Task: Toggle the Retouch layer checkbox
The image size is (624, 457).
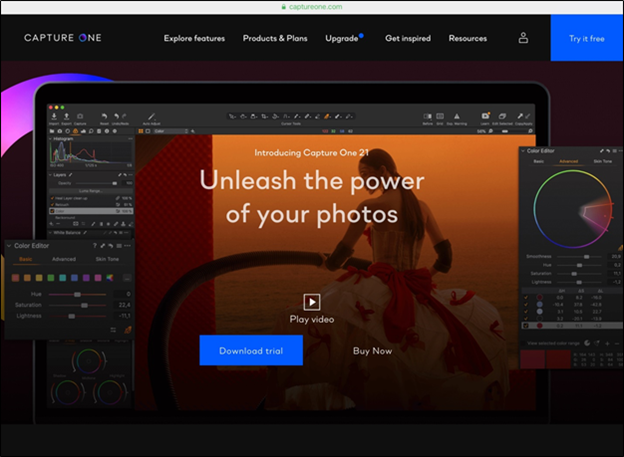Action: [x=52, y=204]
